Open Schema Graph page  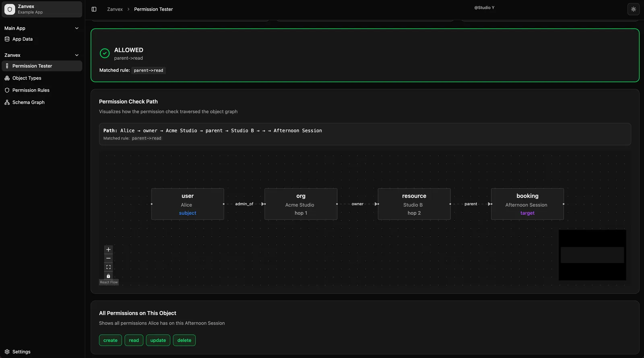click(x=42, y=102)
